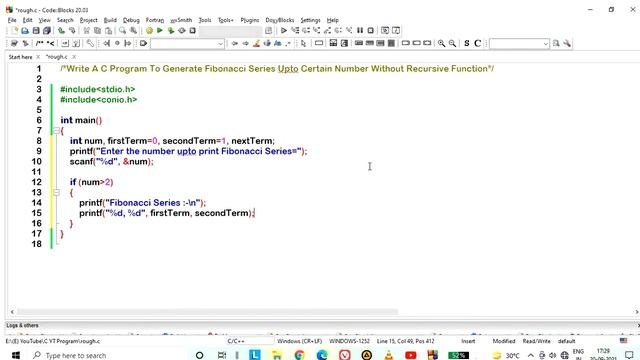This screenshot has height=360, width=640.
Task: Toggle comments with the C icon
Action: pos(477,43)
